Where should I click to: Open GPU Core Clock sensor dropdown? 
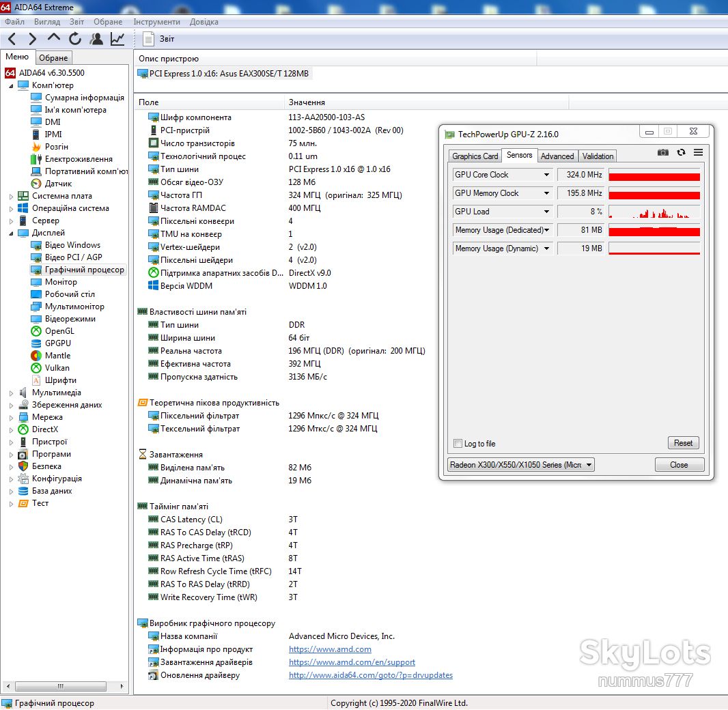click(x=546, y=175)
